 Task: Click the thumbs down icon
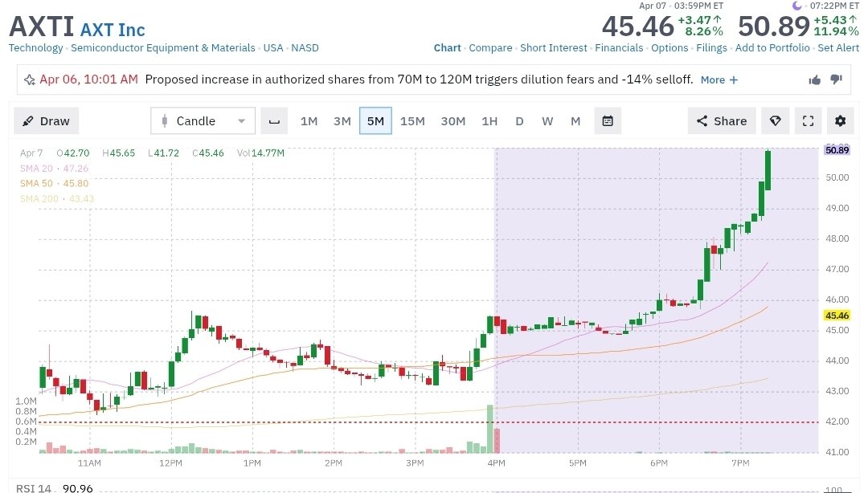pos(837,79)
